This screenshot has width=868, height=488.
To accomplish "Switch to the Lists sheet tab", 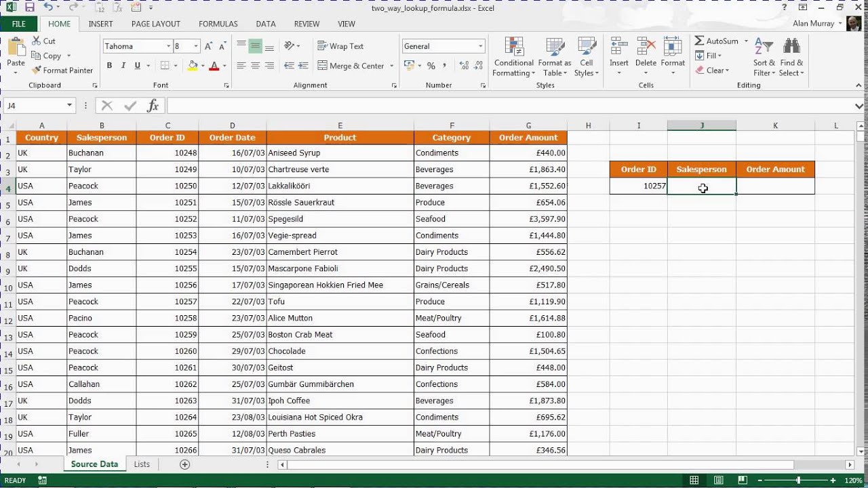I will point(142,464).
